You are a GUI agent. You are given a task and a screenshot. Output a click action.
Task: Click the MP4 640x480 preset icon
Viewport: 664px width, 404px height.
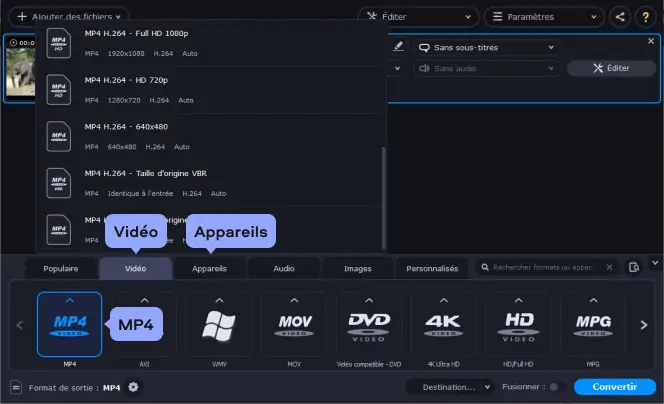[x=58, y=136]
